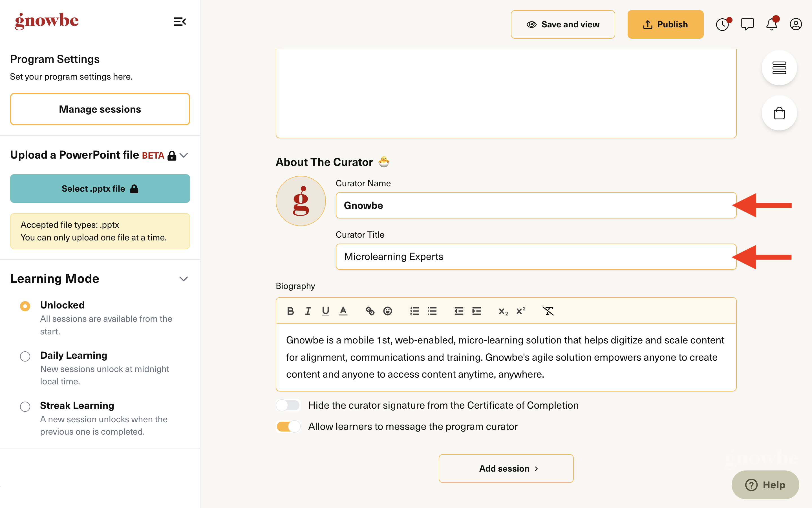
Task: Open the text color picker
Action: pyautogui.click(x=343, y=311)
